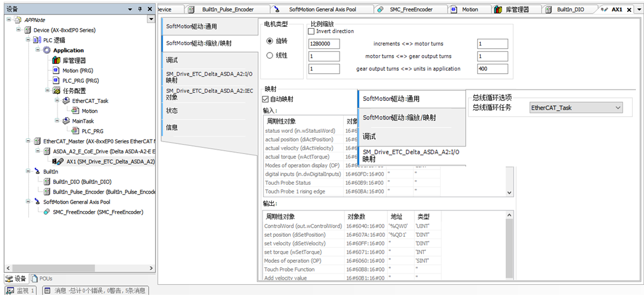
Task: Click the SMC_FreeEncoder icon in device tree
Action: pyautogui.click(x=47, y=212)
